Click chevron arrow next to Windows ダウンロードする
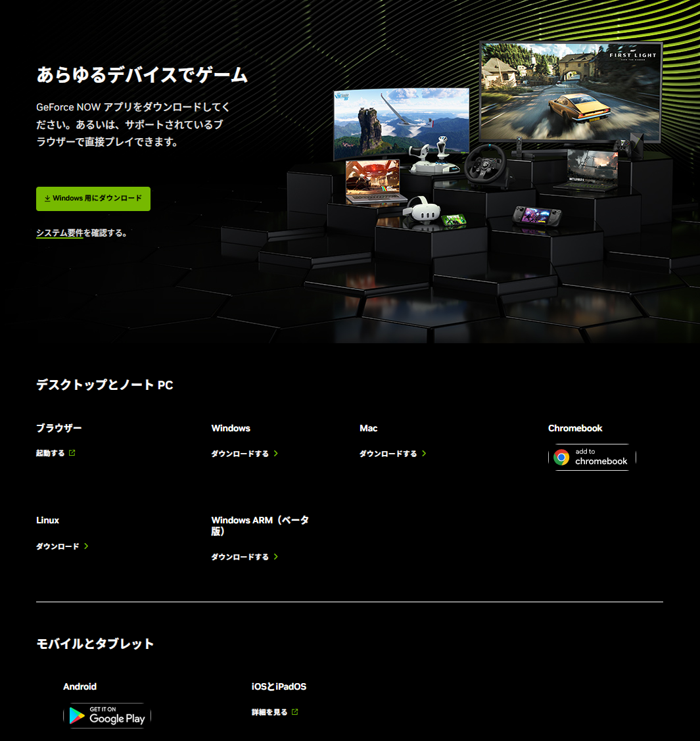 [276, 453]
